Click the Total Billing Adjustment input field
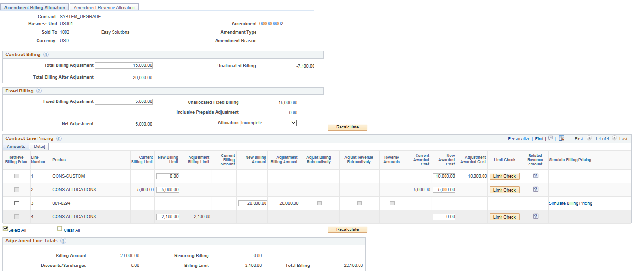644x275 pixels. point(123,65)
